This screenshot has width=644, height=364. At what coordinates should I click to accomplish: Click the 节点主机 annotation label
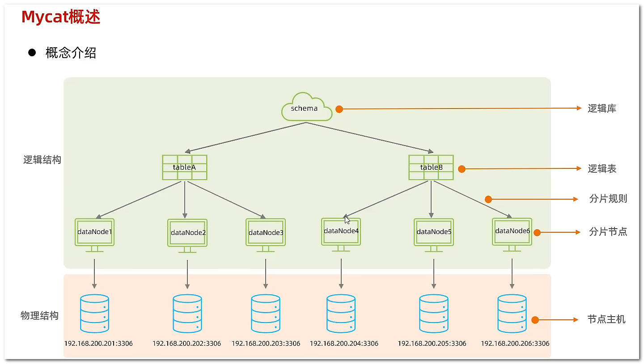click(x=606, y=319)
